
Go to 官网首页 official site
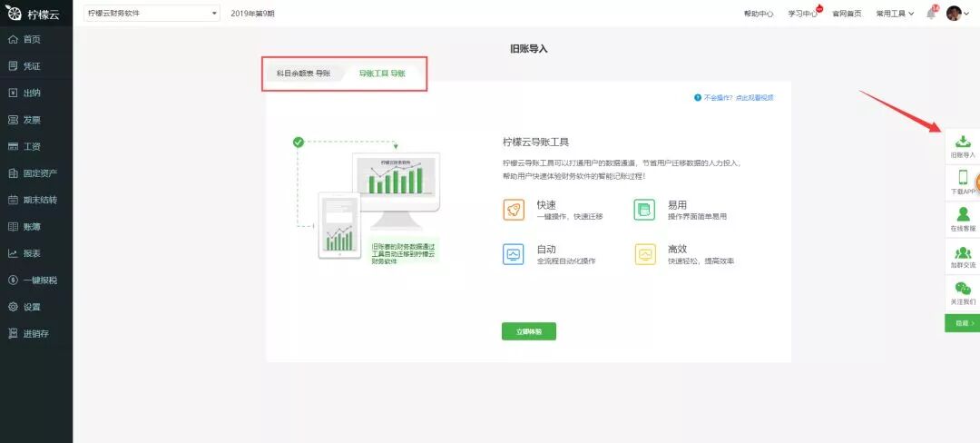[x=847, y=14]
